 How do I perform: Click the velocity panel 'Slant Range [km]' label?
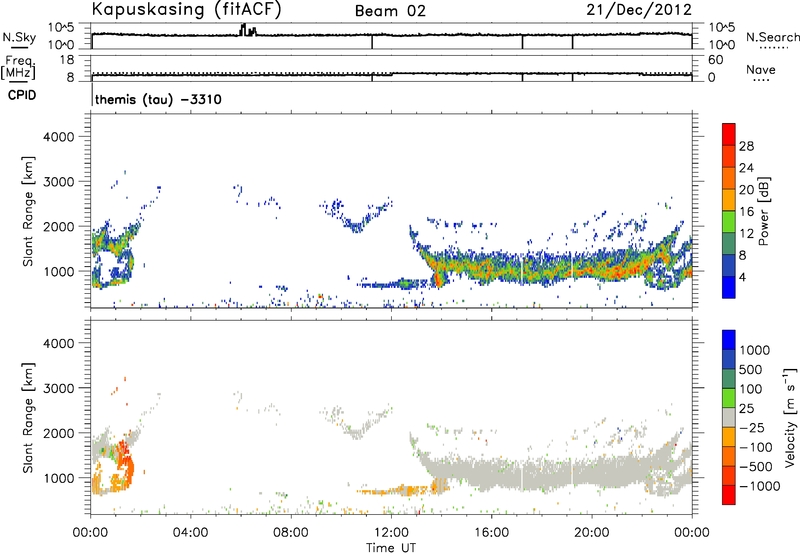click(28, 418)
